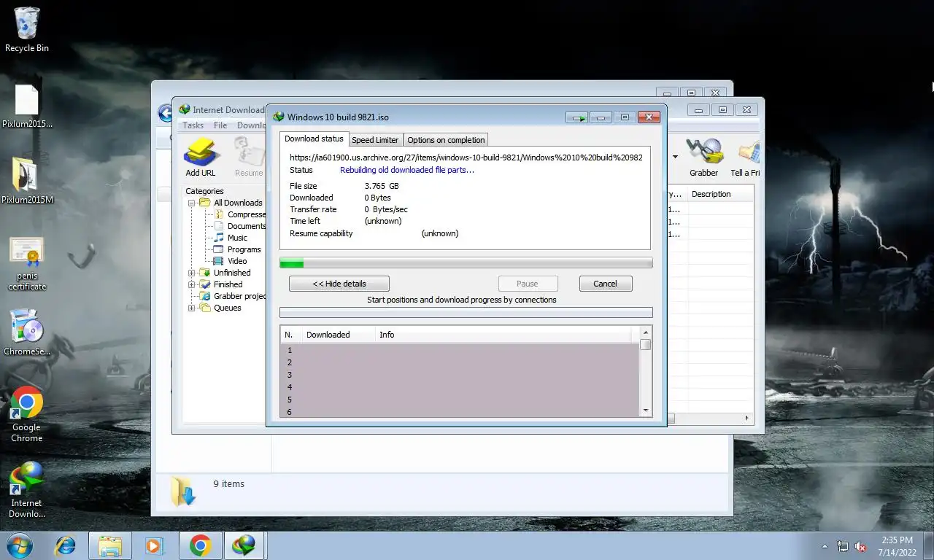Click Windows Explorer in the taskbar
934x560 pixels.
click(x=110, y=545)
